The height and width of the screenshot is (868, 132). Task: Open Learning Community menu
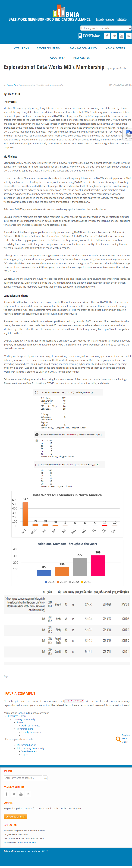tap(83, 48)
